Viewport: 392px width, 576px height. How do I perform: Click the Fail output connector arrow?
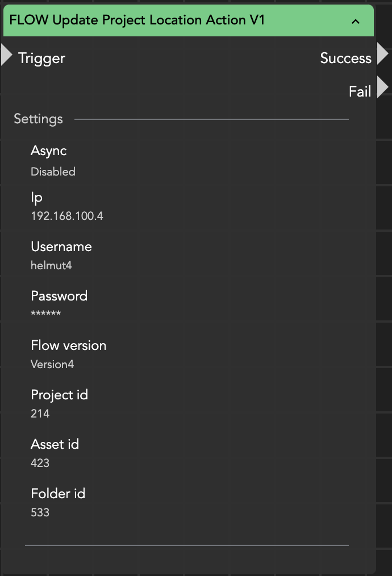(x=382, y=87)
